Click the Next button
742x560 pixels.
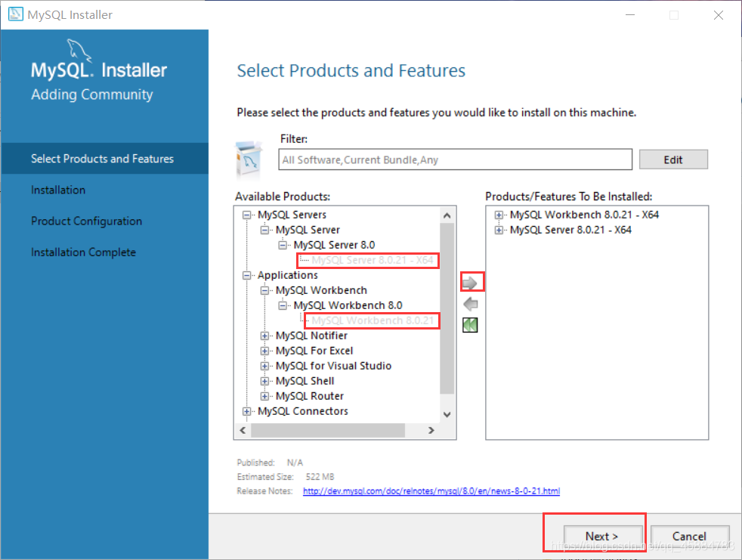[602, 537]
